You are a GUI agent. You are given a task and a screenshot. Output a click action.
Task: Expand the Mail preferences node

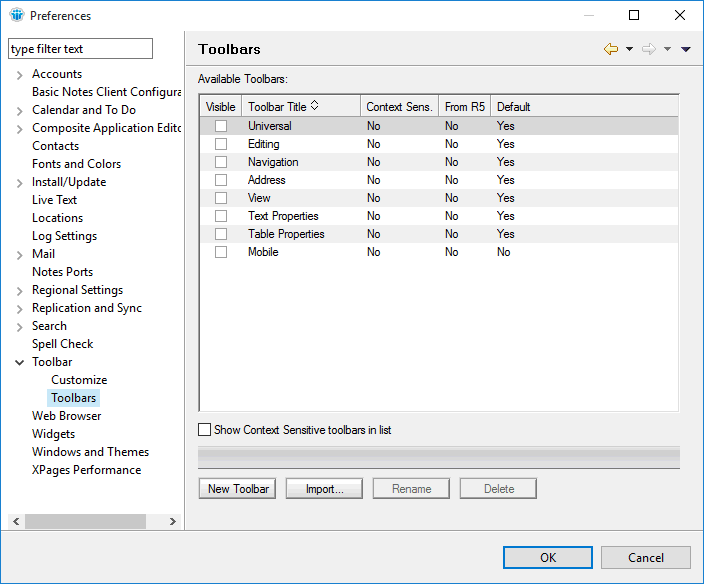(x=20, y=254)
